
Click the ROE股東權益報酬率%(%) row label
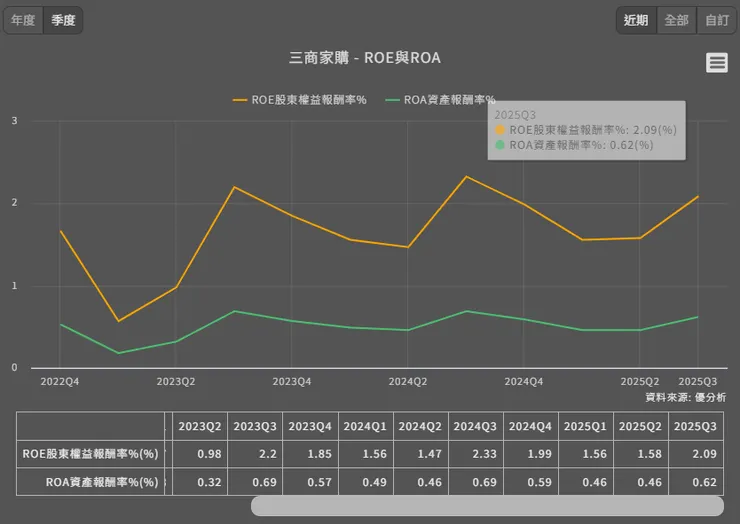coord(90,454)
